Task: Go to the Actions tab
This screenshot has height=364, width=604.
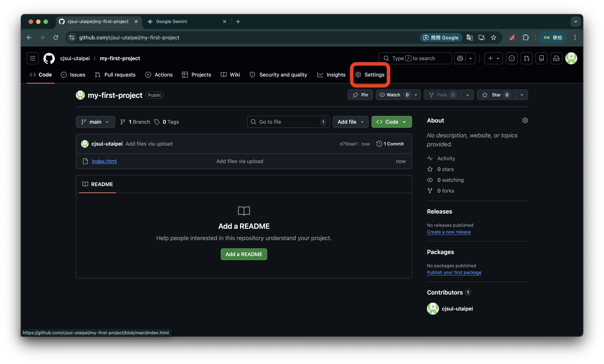Action: coord(159,75)
